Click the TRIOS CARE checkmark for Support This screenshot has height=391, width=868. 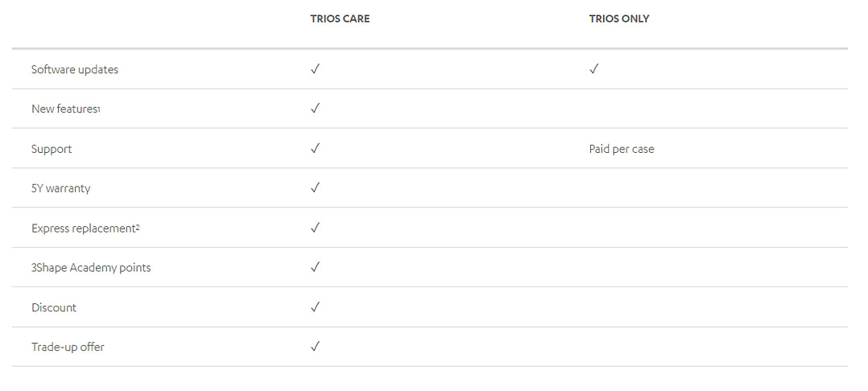point(315,148)
